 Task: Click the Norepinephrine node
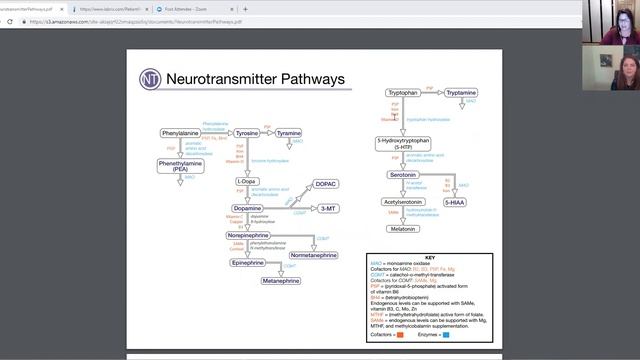[248, 236]
